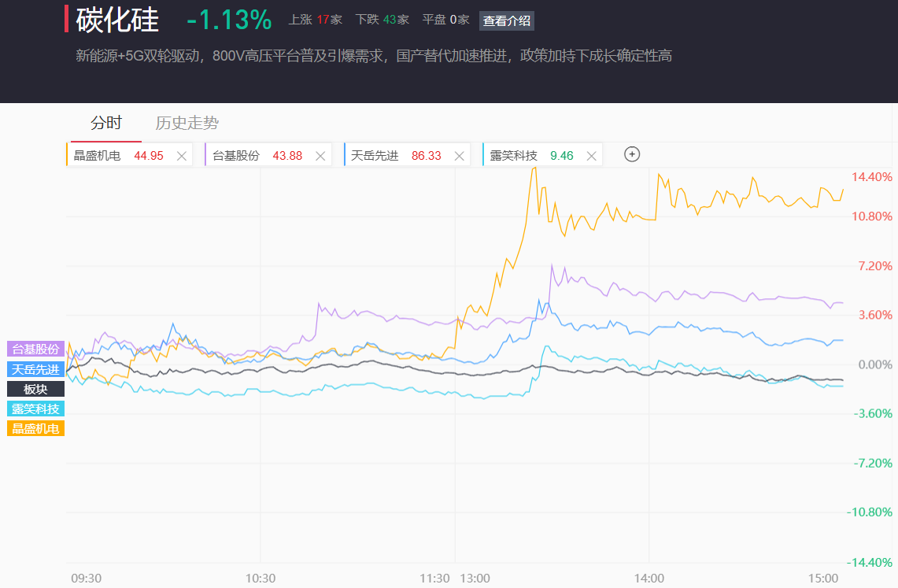Viewport: 898px width, 588px height.
Task: Select the 晶盛机电 stock name in chip
Action: [97, 156]
